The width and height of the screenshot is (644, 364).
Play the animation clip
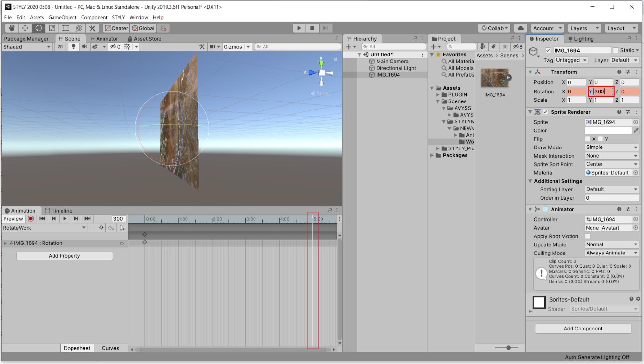point(65,219)
